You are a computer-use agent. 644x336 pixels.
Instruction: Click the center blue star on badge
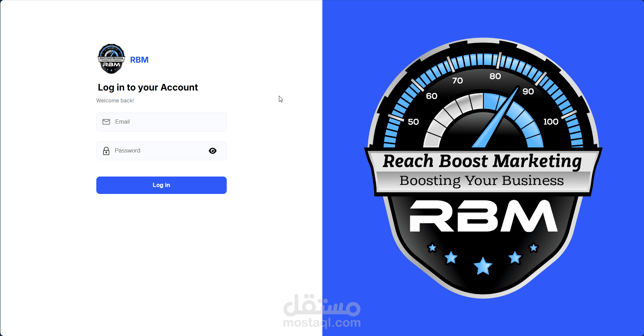(483, 266)
